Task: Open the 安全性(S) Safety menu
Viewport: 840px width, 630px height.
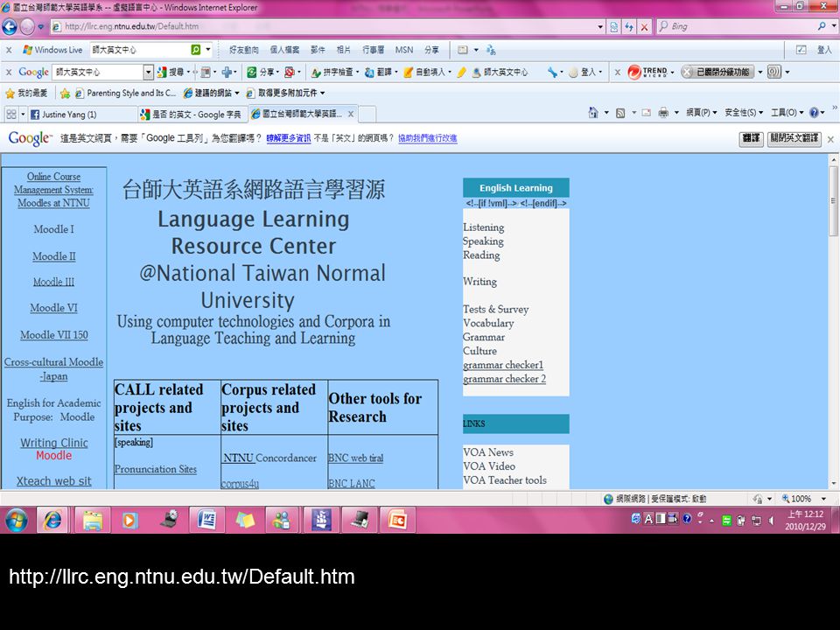Action: pos(744,113)
